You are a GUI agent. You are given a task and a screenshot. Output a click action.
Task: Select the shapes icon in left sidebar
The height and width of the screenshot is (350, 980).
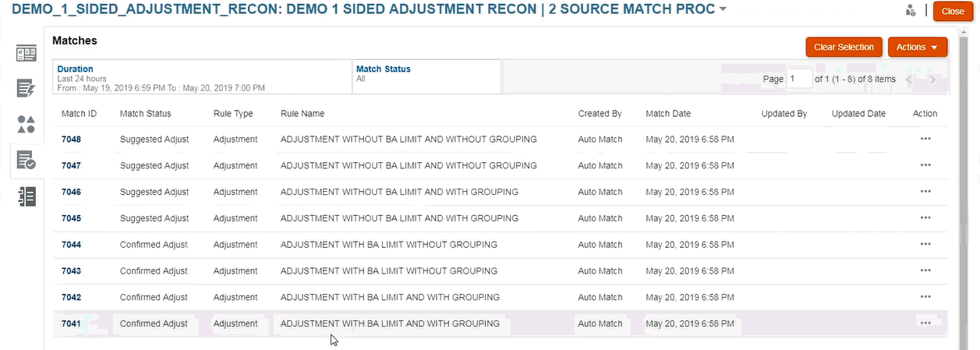coord(27,124)
